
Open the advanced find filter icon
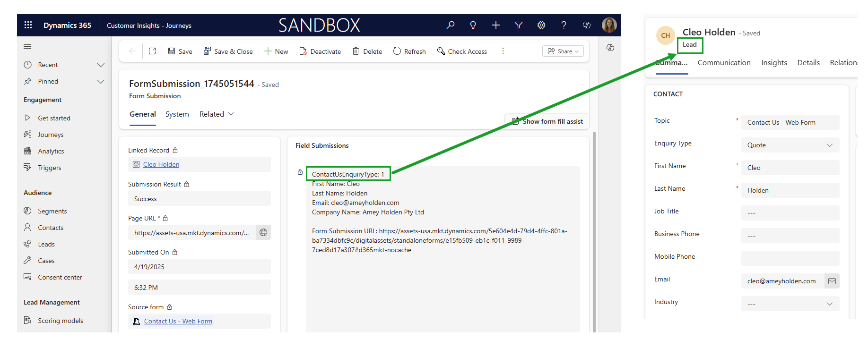tap(519, 25)
